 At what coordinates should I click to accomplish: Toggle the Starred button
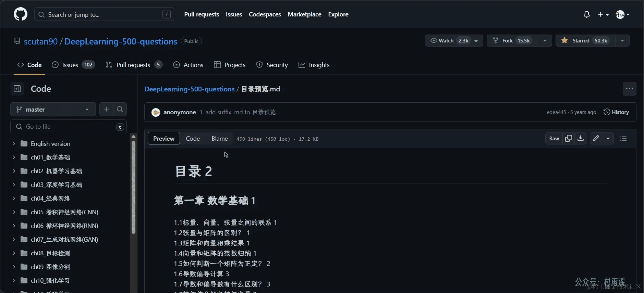click(585, 40)
